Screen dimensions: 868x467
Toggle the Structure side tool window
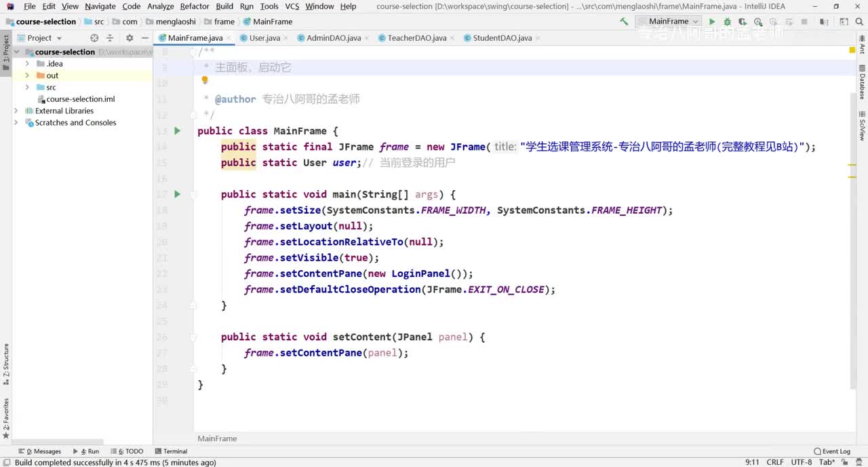[6, 364]
